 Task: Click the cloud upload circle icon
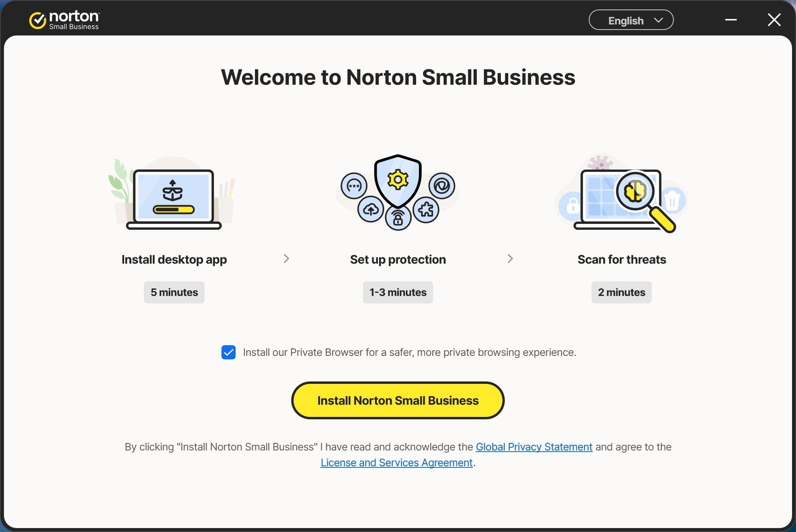pyautogui.click(x=370, y=209)
